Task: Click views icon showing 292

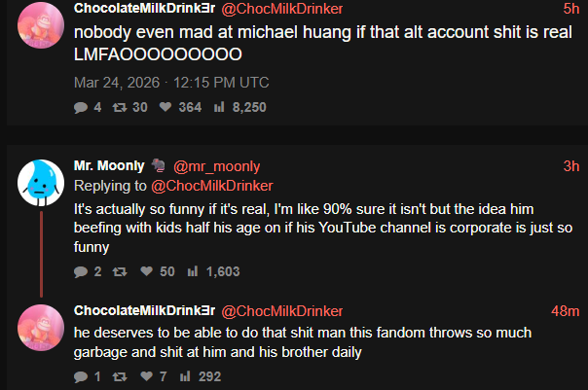Action: tap(185, 376)
